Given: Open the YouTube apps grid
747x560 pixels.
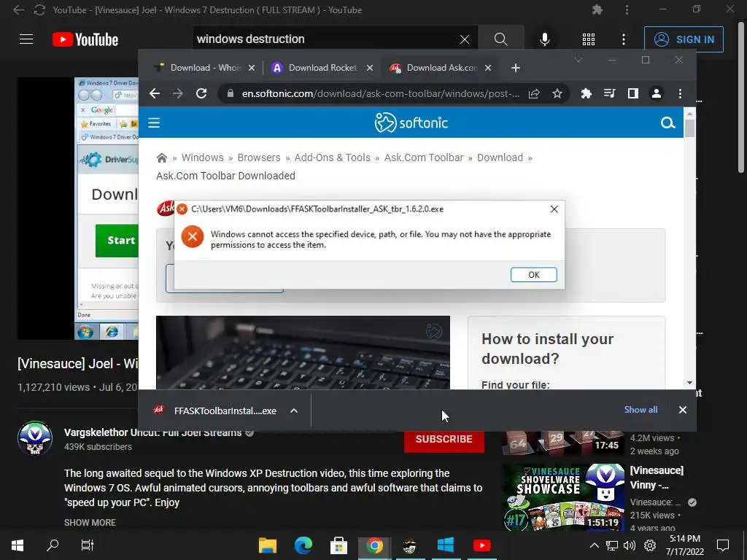Looking at the screenshot, I should (x=589, y=39).
